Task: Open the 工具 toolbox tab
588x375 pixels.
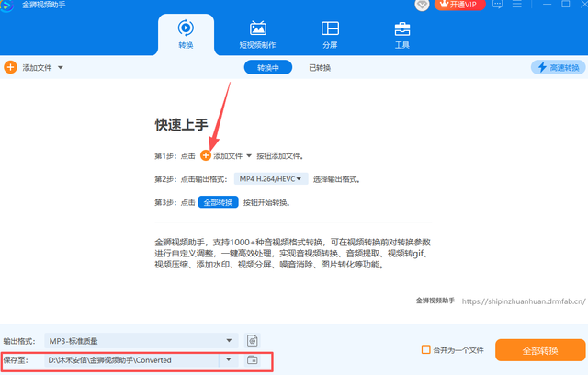Action: click(402, 35)
